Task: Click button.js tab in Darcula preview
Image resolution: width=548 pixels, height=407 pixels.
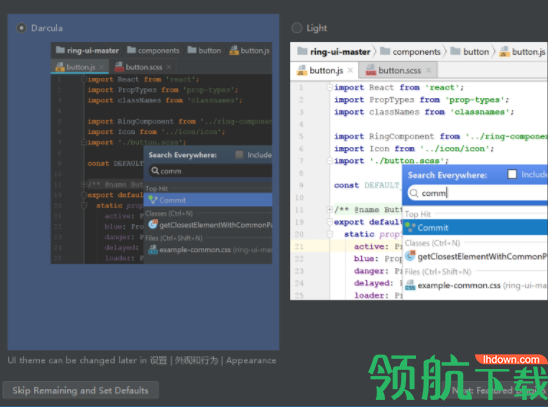Action: [x=80, y=67]
